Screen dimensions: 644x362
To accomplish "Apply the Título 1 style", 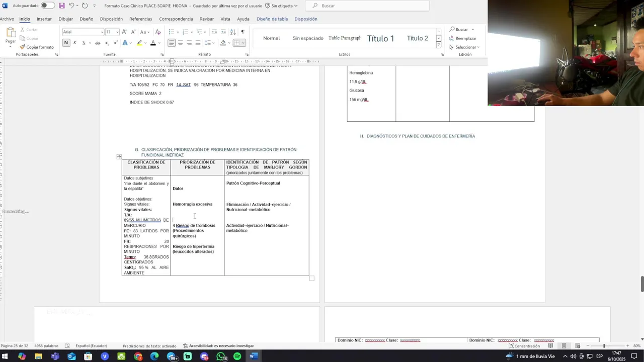I will click(380, 38).
